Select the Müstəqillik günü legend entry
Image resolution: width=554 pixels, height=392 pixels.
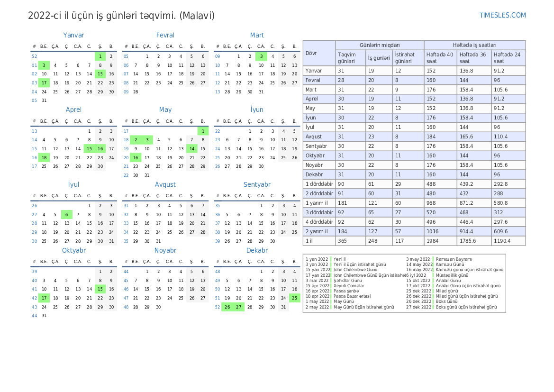452,275
